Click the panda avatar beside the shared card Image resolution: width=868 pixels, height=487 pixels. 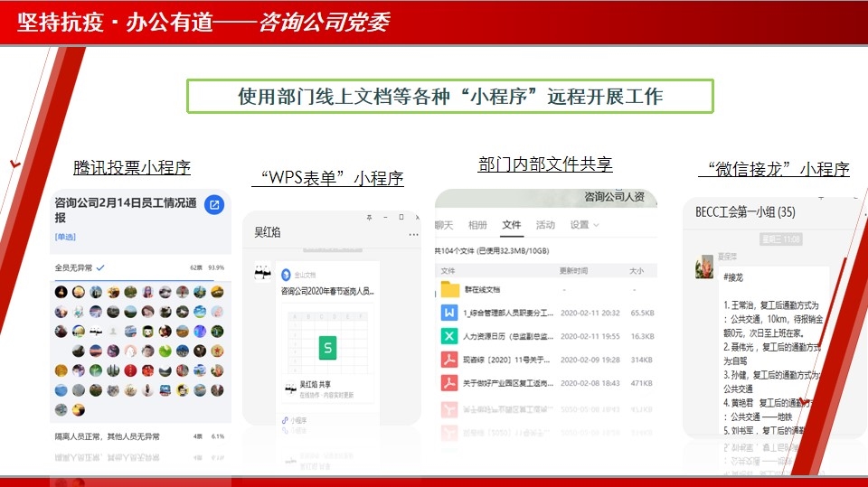[262, 271]
